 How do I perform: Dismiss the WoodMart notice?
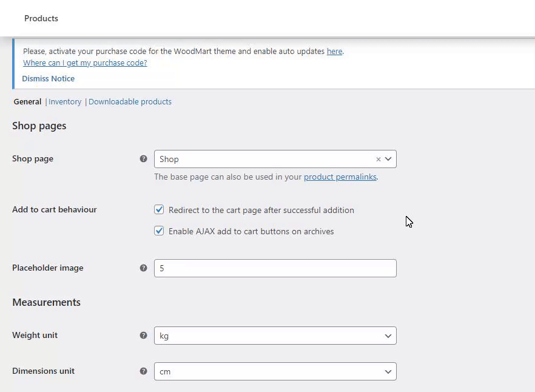49,79
